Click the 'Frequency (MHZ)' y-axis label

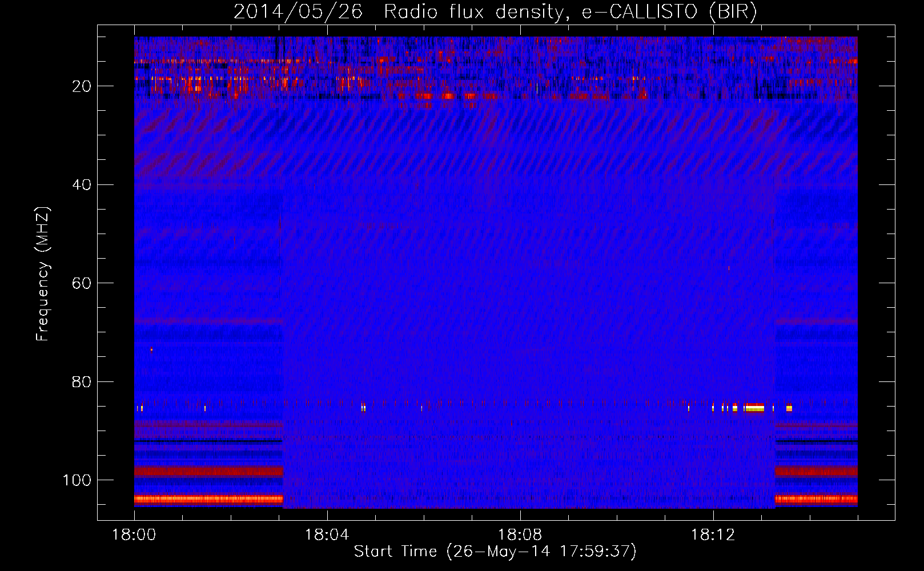pyautogui.click(x=43, y=274)
